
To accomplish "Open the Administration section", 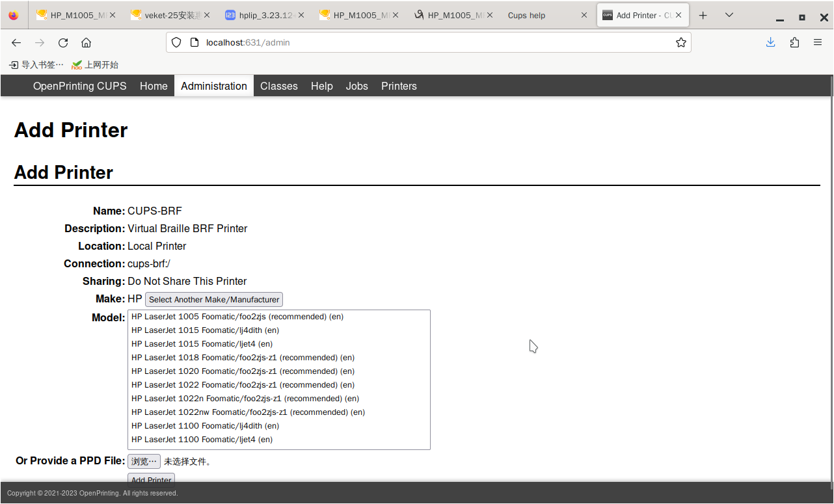I will tap(214, 86).
